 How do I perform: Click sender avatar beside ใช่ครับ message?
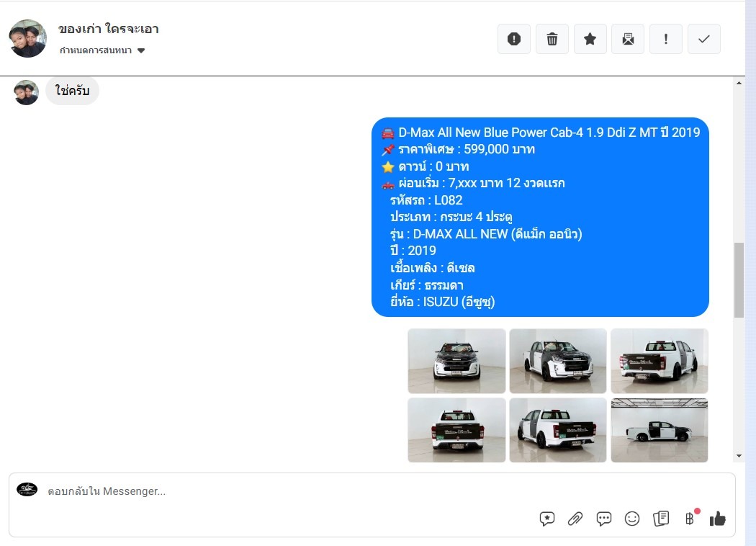[x=26, y=92]
